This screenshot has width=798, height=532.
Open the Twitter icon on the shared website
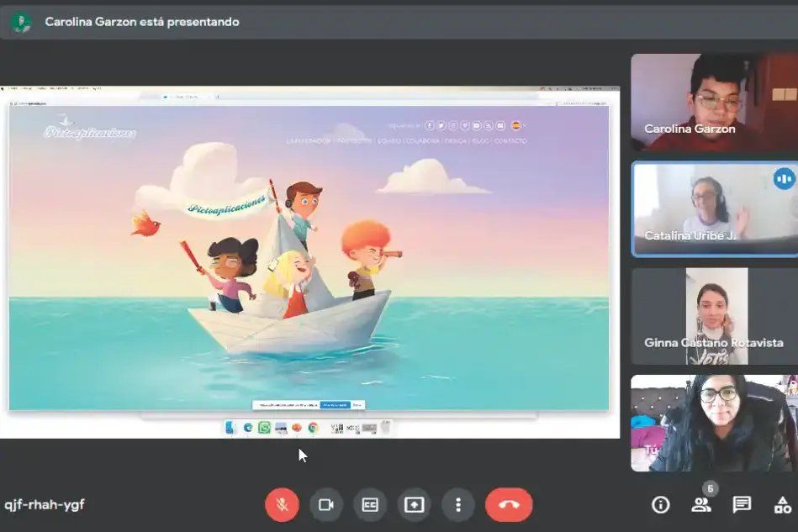[x=441, y=125]
